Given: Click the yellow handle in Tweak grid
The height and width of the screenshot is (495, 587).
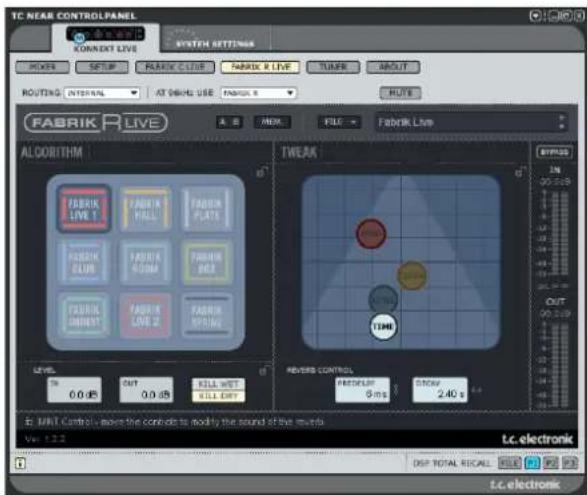Looking at the screenshot, I should [412, 276].
